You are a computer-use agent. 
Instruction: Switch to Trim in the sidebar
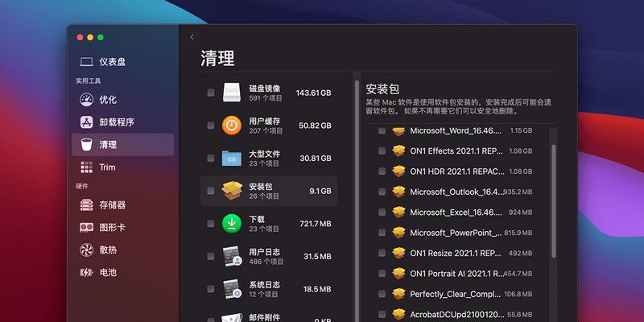tap(123, 167)
